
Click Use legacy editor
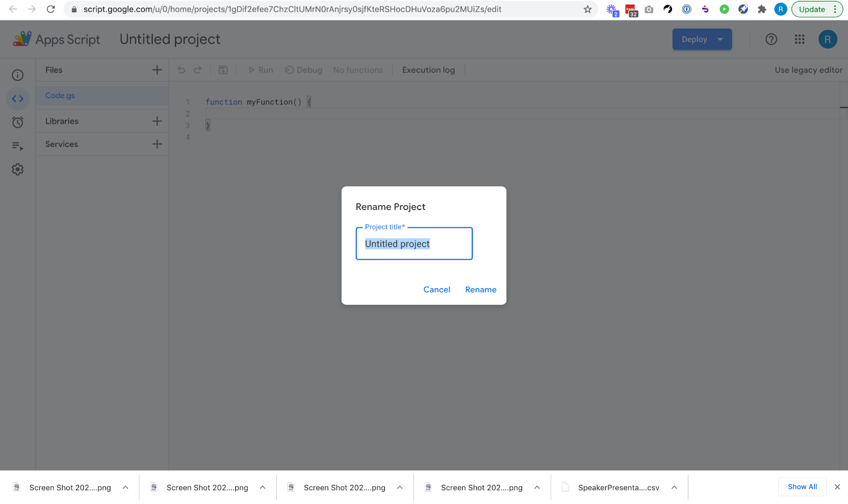point(808,70)
